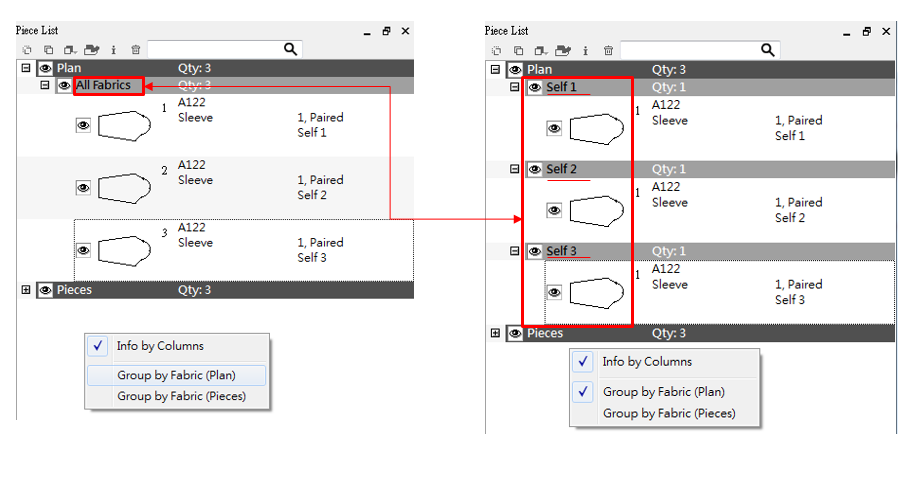Click the trash delete icon in right panel toolbar
914x477 pixels.
607,50
